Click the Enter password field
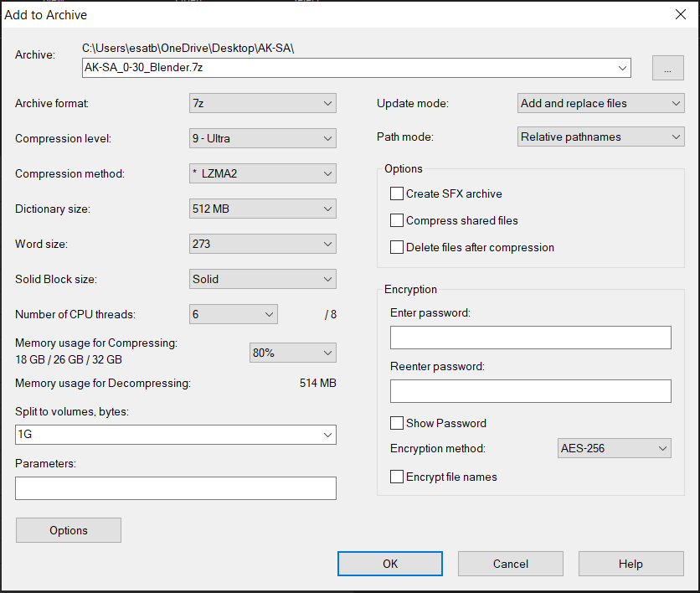The height and width of the screenshot is (593, 700). point(531,338)
